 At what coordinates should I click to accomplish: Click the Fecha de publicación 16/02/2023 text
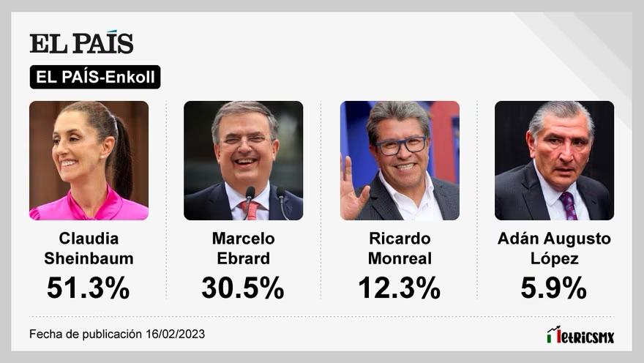point(117,334)
